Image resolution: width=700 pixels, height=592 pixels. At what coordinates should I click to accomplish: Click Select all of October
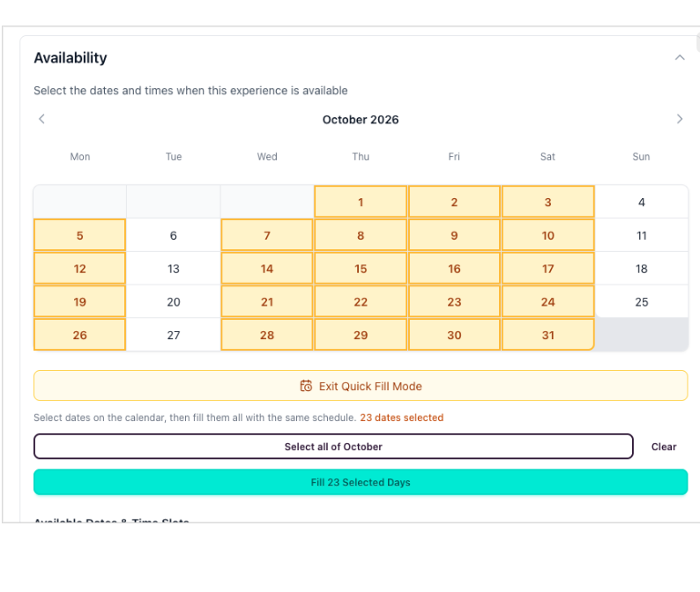tap(333, 447)
